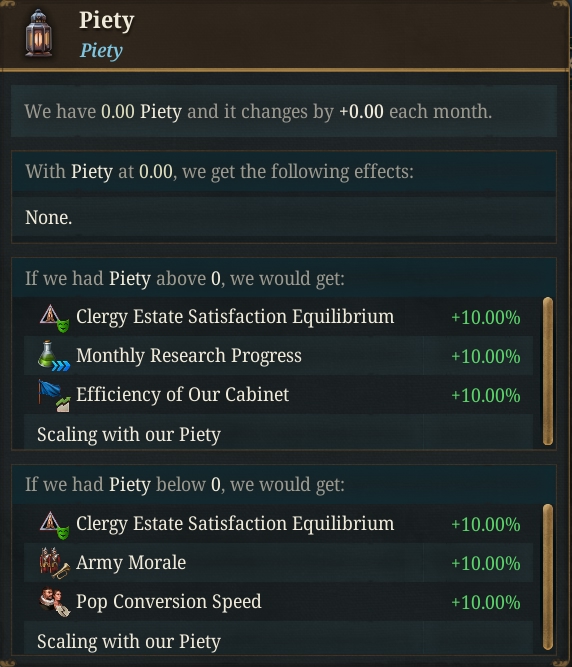
Task: Select the Monthly Research Progress row
Action: click(x=278, y=356)
